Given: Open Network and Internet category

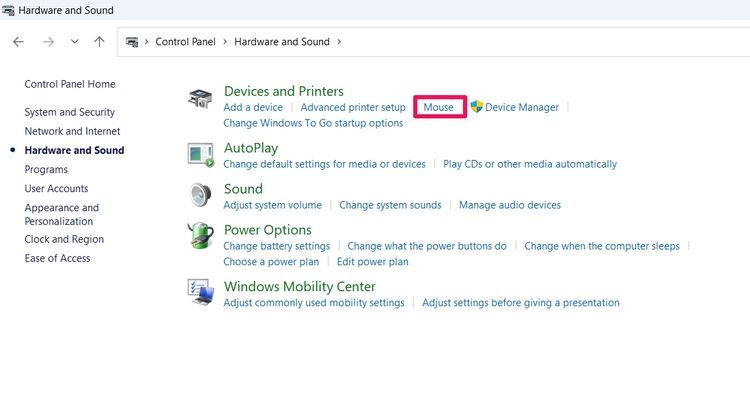Looking at the screenshot, I should (x=72, y=131).
